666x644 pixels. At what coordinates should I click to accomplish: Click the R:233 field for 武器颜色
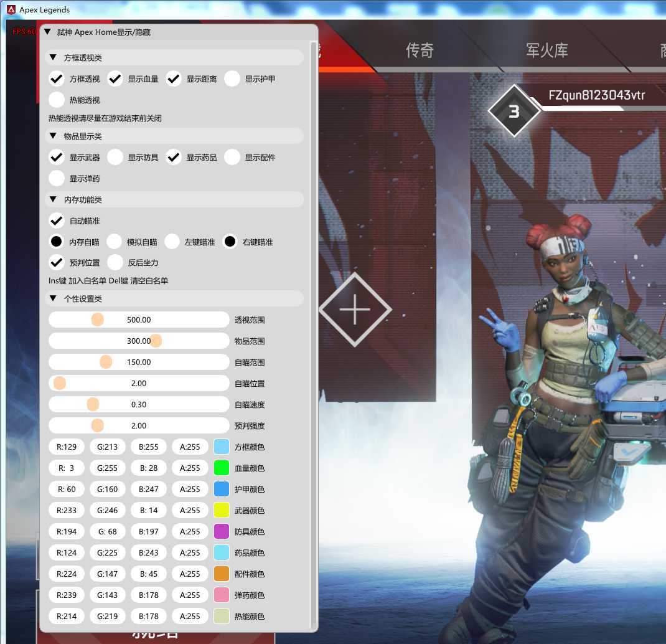pos(67,510)
